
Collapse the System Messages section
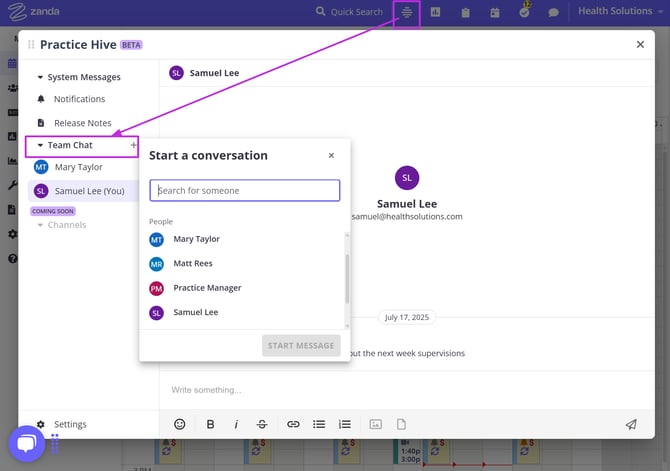[x=41, y=77]
